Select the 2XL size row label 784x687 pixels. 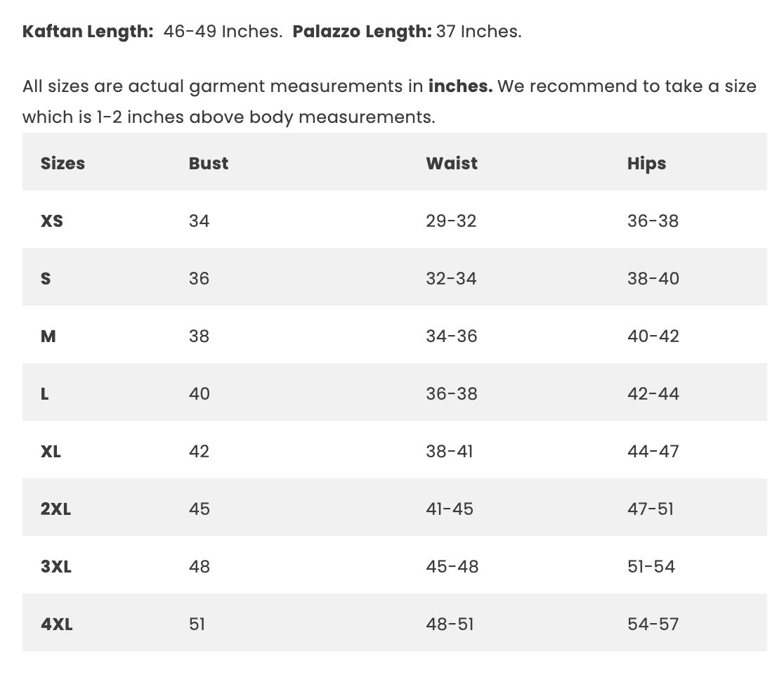(55, 509)
